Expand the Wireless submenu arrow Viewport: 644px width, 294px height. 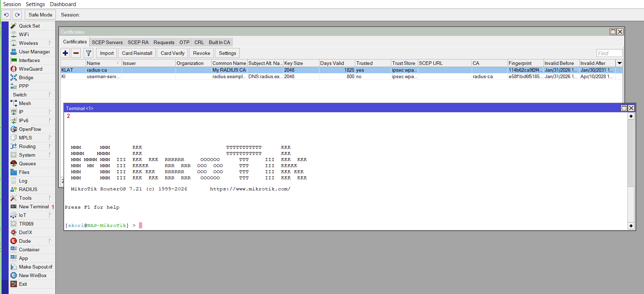point(50,43)
